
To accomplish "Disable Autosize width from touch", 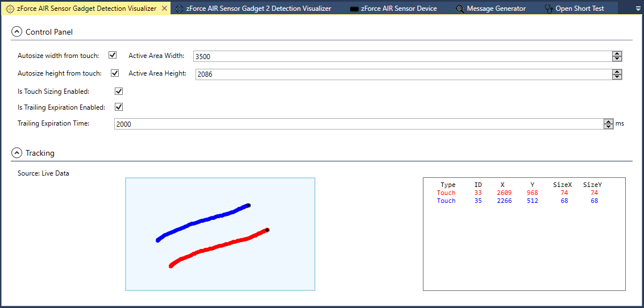I will coord(113,55).
